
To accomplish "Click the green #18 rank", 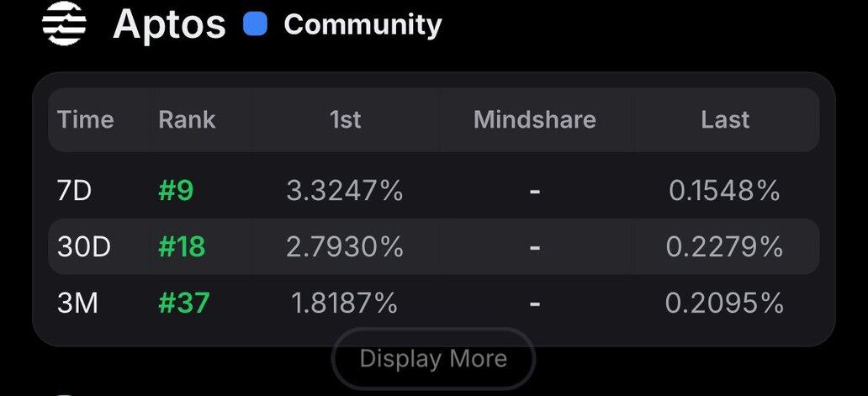I will pos(182,246).
